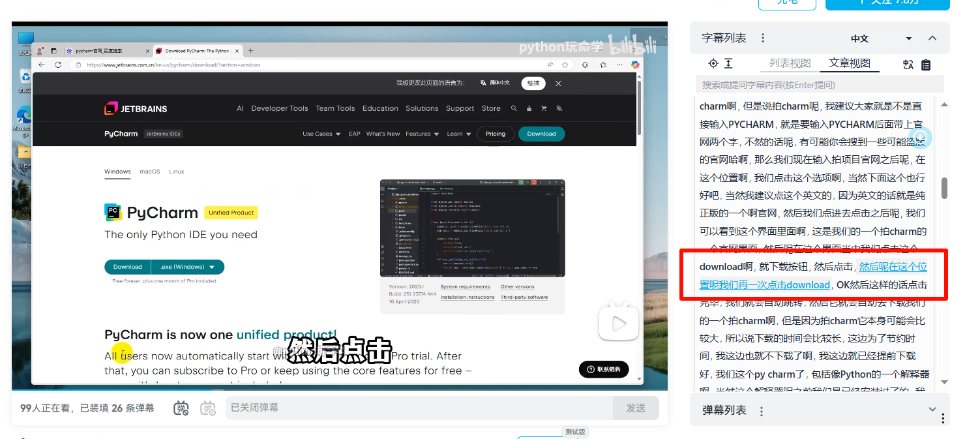
Task: Toggle the danmaku display switch icon
Action: [x=181, y=408]
